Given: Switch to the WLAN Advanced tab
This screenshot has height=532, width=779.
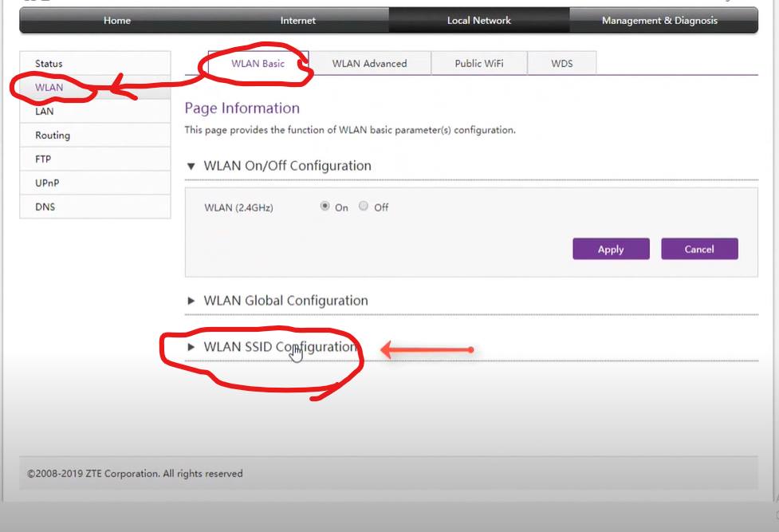Looking at the screenshot, I should click(369, 64).
